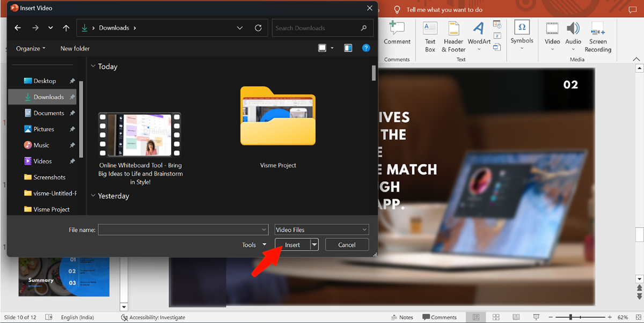Image resolution: width=644 pixels, height=323 pixels.
Task: Click the Cancel button
Action: pos(347,245)
